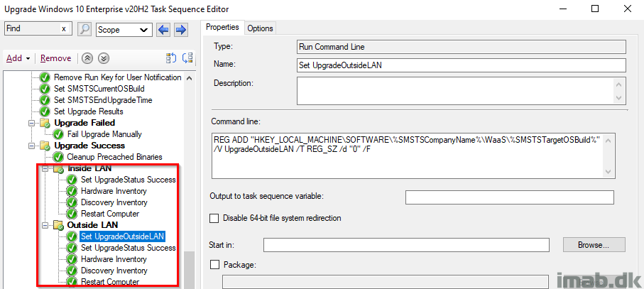The height and width of the screenshot is (289, 644).
Task: Click the Browse... button
Action: [x=594, y=245]
